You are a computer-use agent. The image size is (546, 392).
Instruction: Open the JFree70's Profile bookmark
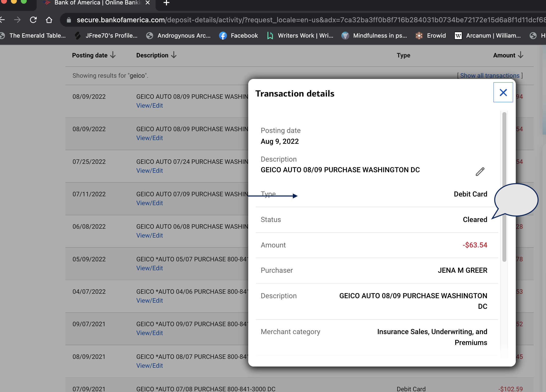coord(106,35)
